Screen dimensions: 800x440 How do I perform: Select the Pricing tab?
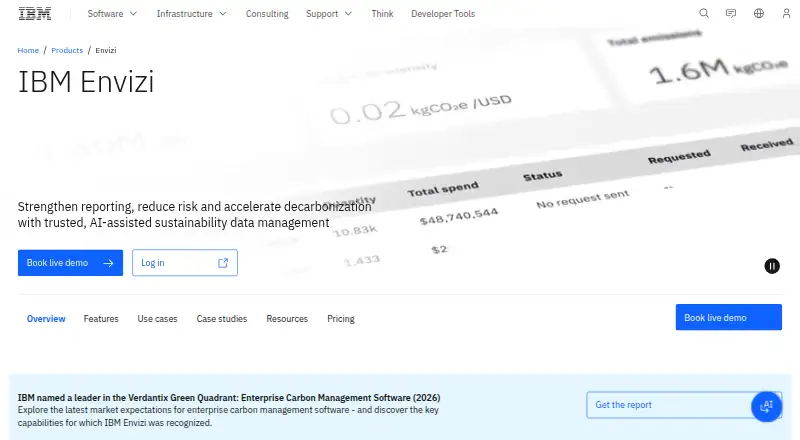(x=341, y=319)
